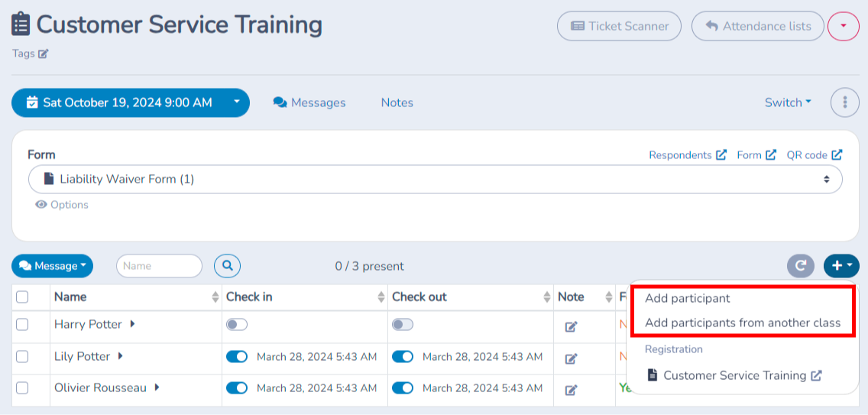This screenshot has width=868, height=415.
Task: Open the QR code link
Action: [815, 155]
